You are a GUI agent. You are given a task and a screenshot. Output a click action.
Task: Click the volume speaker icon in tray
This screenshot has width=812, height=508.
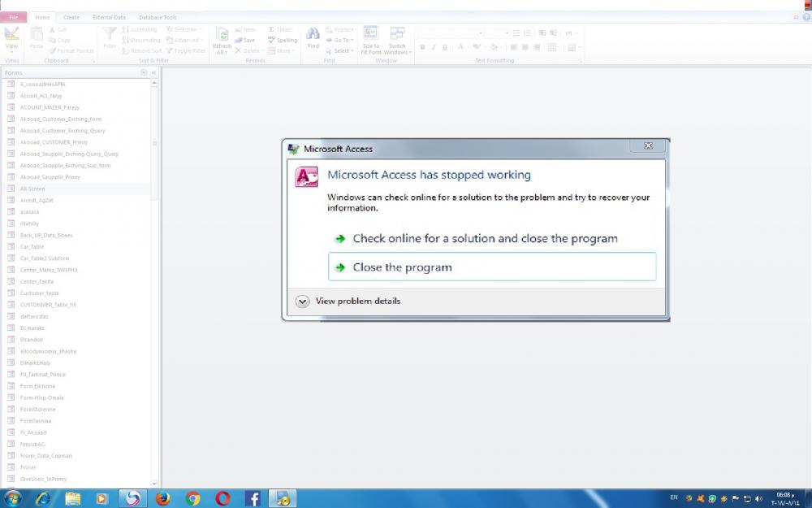(x=758, y=499)
